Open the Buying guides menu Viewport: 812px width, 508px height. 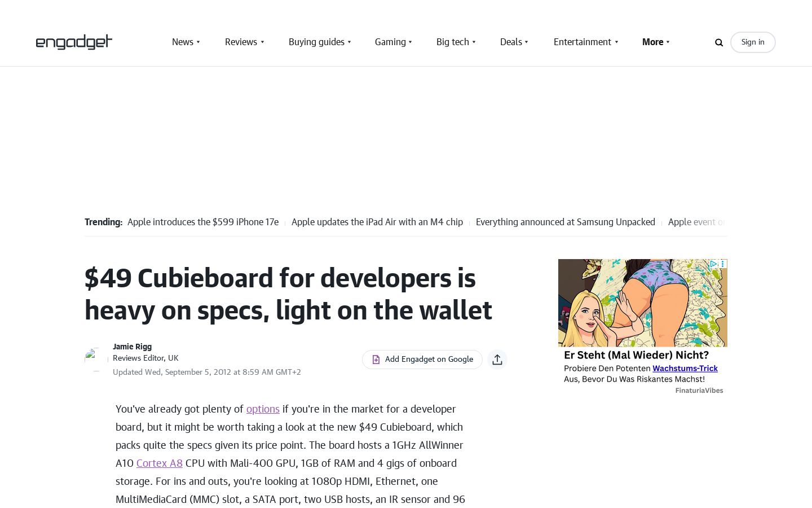316,42
